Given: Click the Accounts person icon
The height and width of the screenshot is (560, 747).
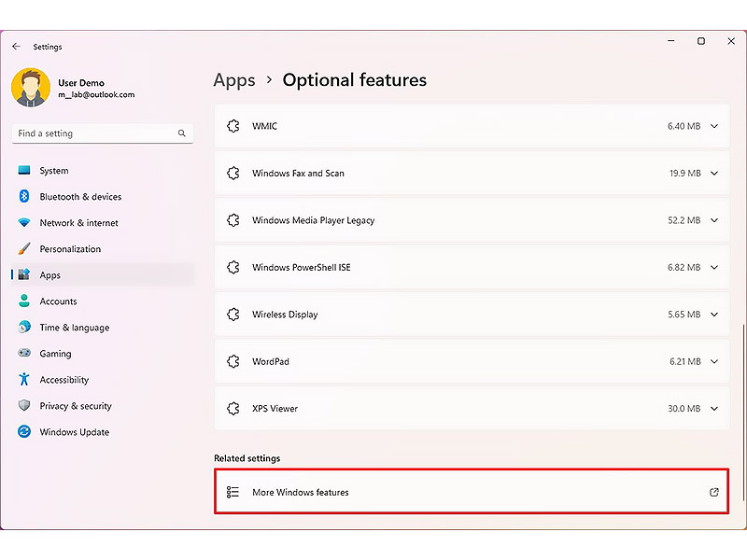Looking at the screenshot, I should (24, 301).
